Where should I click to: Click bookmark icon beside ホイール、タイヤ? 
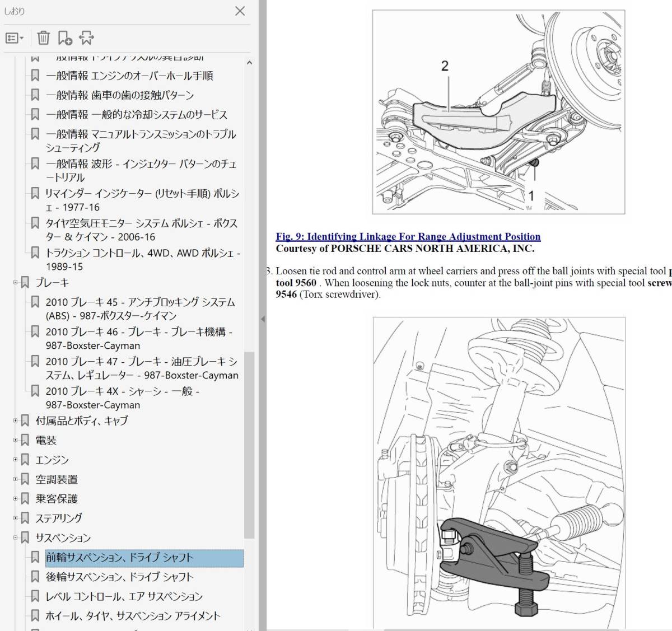(35, 616)
